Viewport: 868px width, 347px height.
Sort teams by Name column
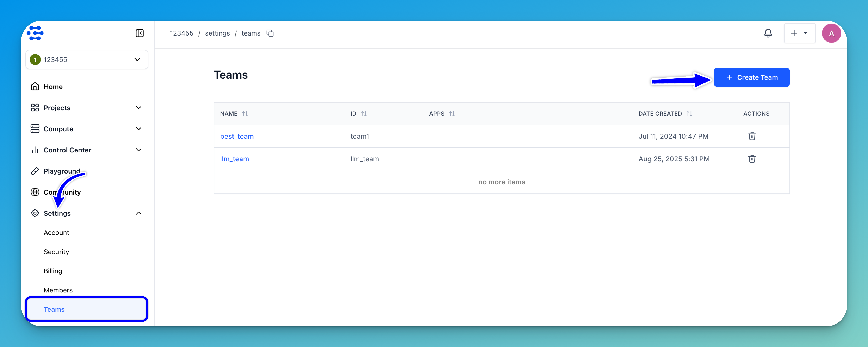coord(245,114)
